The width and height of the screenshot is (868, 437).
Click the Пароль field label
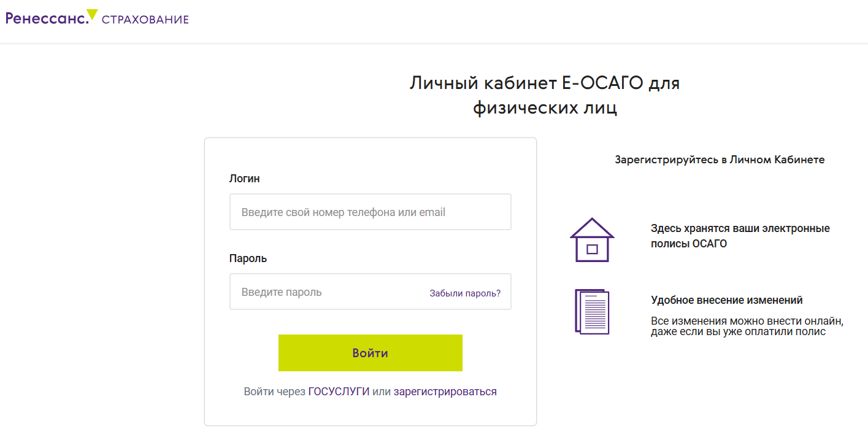coord(248,258)
